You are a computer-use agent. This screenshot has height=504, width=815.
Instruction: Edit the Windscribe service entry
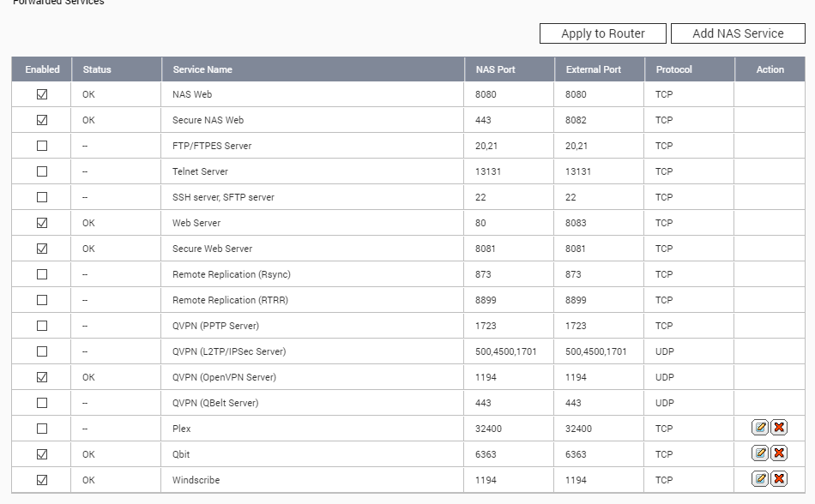coord(760,479)
